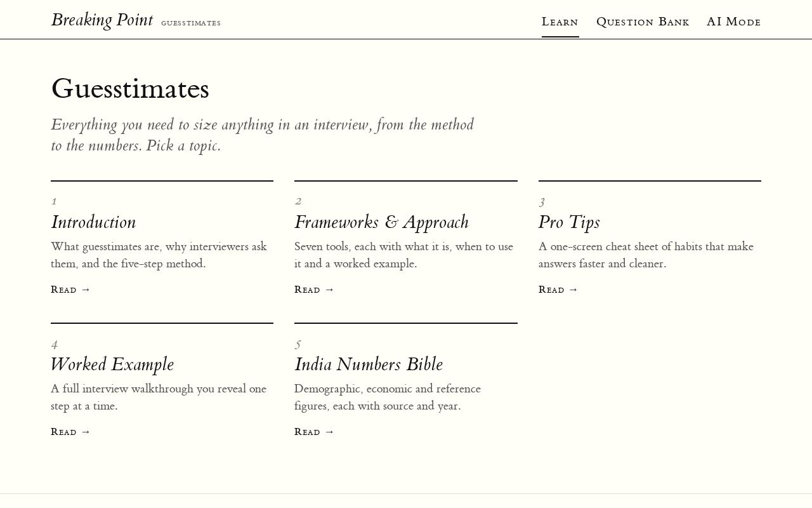Click Read arrow under Introduction
The image size is (812, 508).
click(x=71, y=290)
